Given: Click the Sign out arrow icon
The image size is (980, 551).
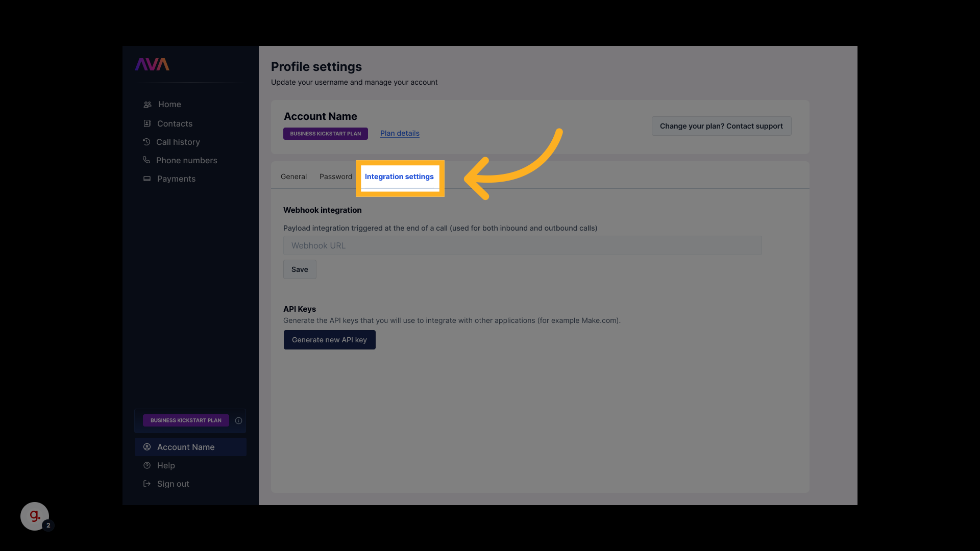Looking at the screenshot, I should coord(147,484).
